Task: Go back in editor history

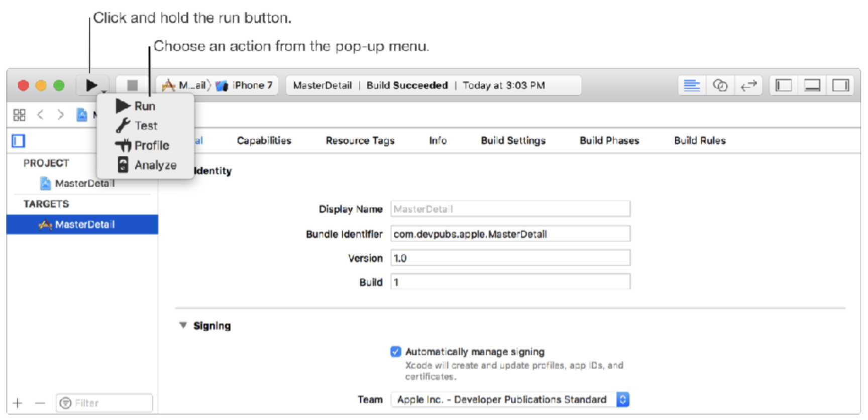Action: (41, 115)
